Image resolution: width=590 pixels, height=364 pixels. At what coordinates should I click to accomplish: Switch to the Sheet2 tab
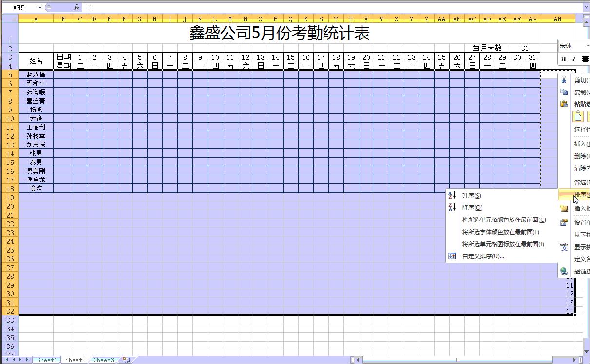pyautogui.click(x=75, y=360)
